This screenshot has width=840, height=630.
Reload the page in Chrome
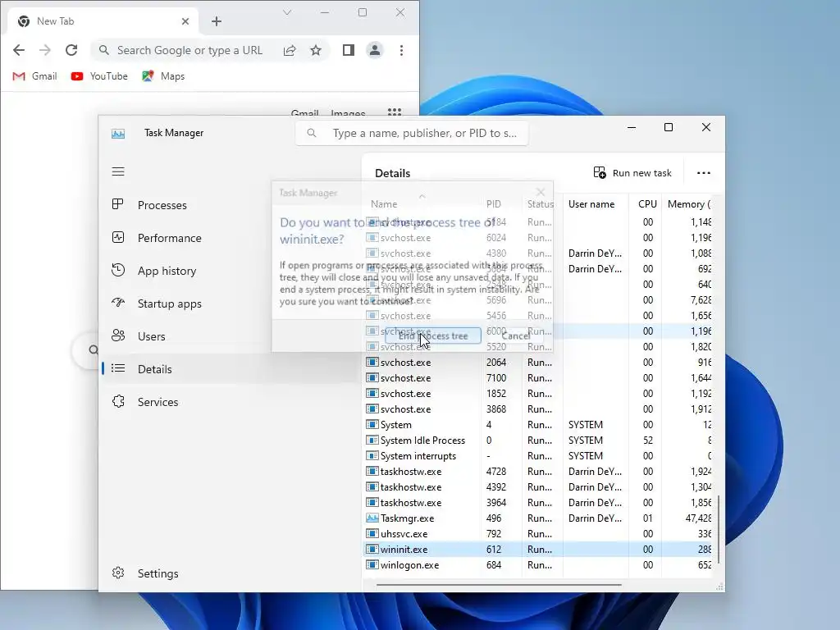click(x=71, y=50)
